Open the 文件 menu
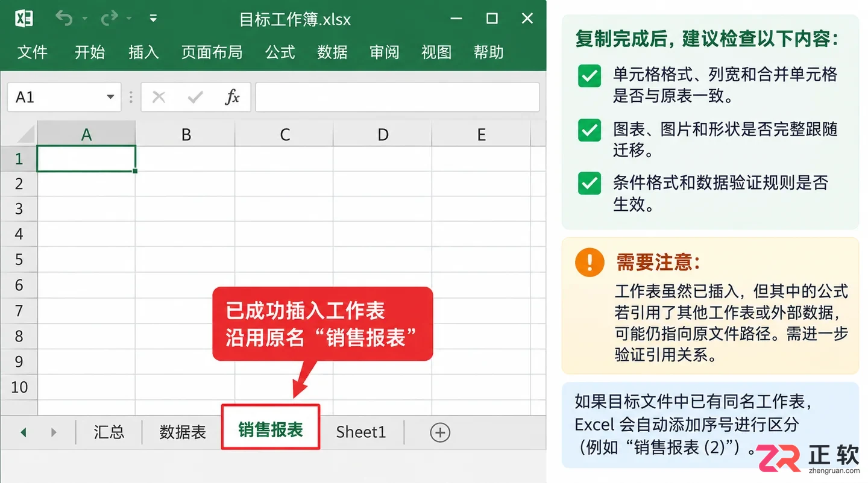The image size is (868, 483). click(33, 52)
